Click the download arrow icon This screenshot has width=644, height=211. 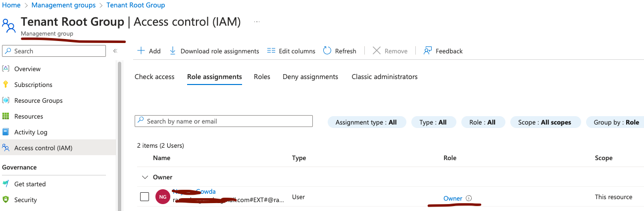pos(173,51)
